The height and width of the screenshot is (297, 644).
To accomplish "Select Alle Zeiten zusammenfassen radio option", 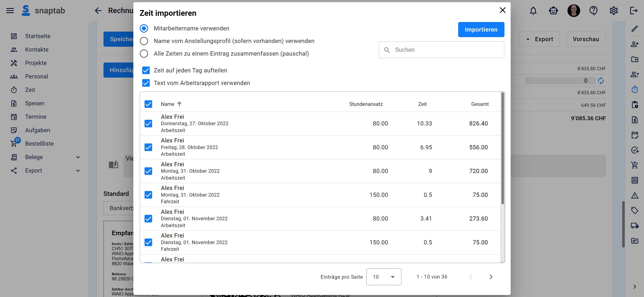I will point(144,54).
